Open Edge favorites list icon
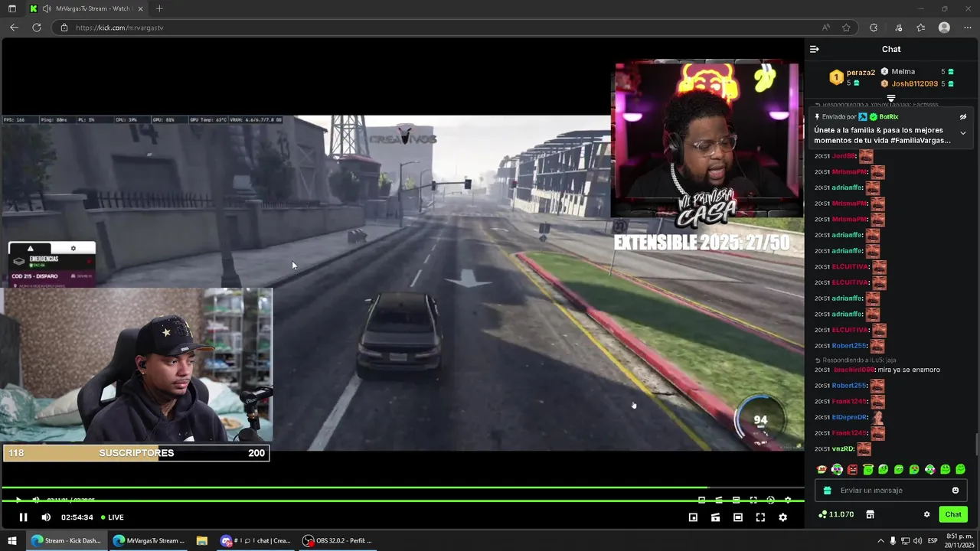The width and height of the screenshot is (980, 551). click(921, 28)
